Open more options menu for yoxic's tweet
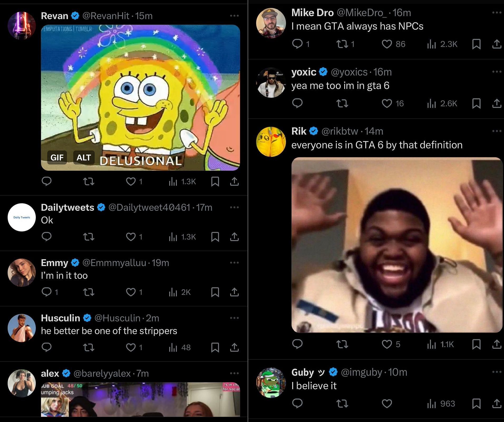 (x=497, y=72)
